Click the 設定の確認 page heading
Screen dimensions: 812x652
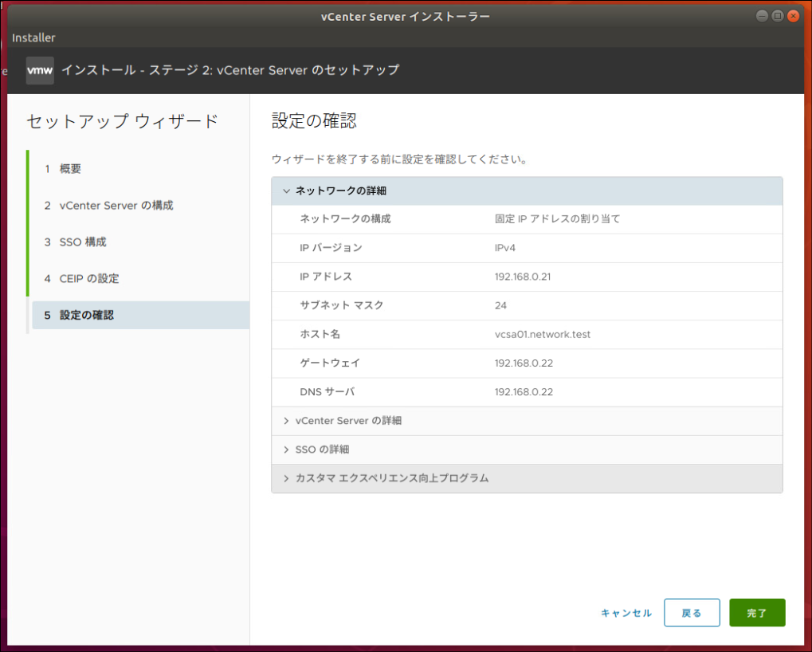[314, 121]
